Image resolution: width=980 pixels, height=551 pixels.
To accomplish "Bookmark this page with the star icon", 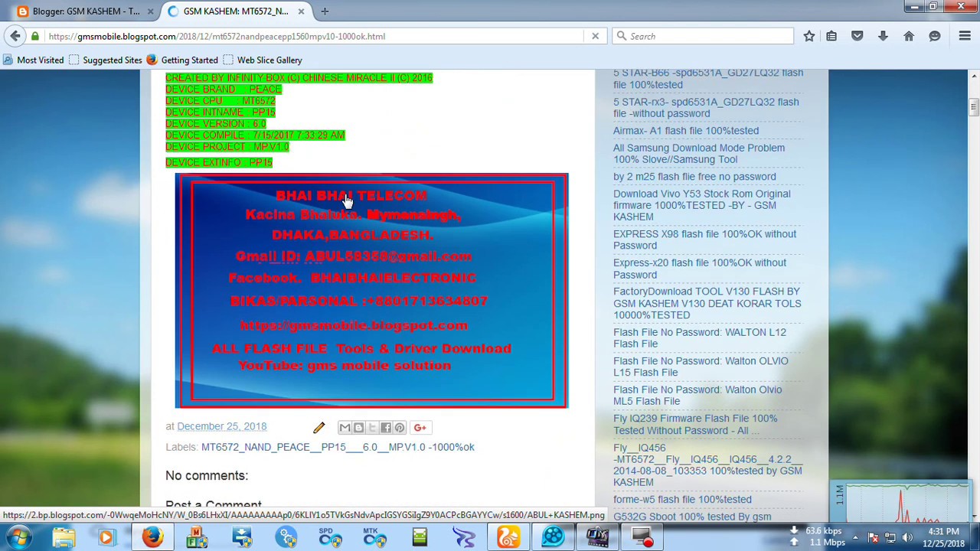I will 808,36.
